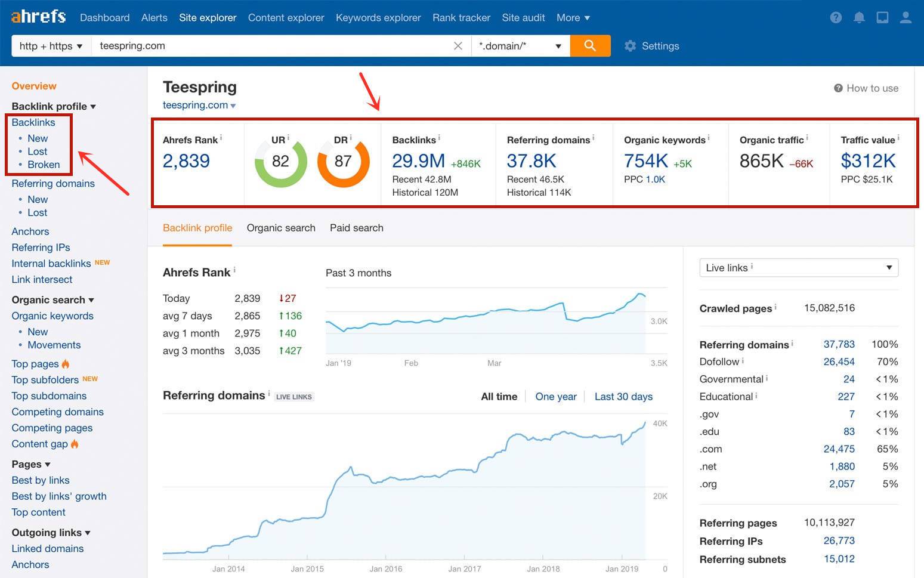Click the 29.9M backlinks value
924x578 pixels.
pos(418,161)
